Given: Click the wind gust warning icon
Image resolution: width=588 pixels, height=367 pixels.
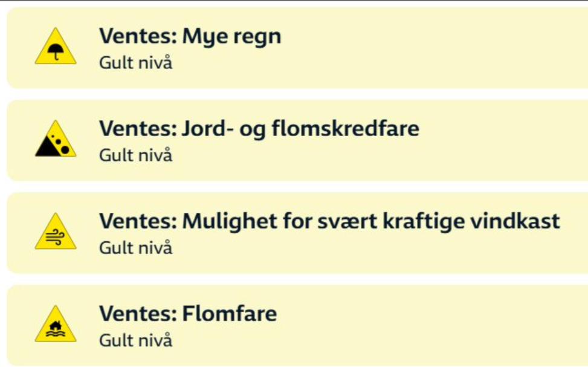Looking at the screenshot, I should pyautogui.click(x=56, y=233).
